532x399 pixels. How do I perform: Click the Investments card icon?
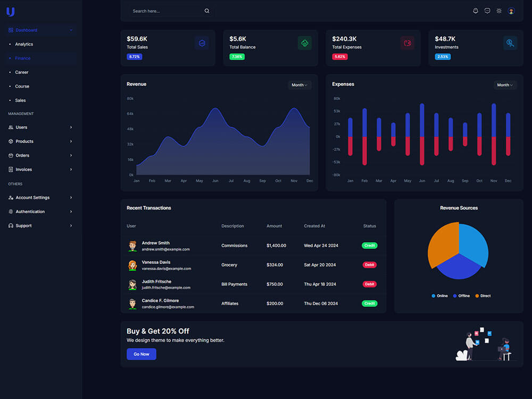click(510, 43)
